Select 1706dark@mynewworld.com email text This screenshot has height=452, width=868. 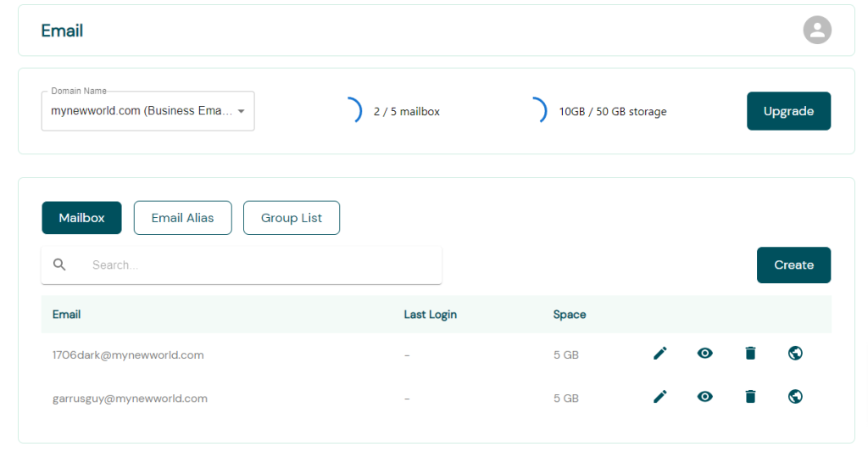128,355
